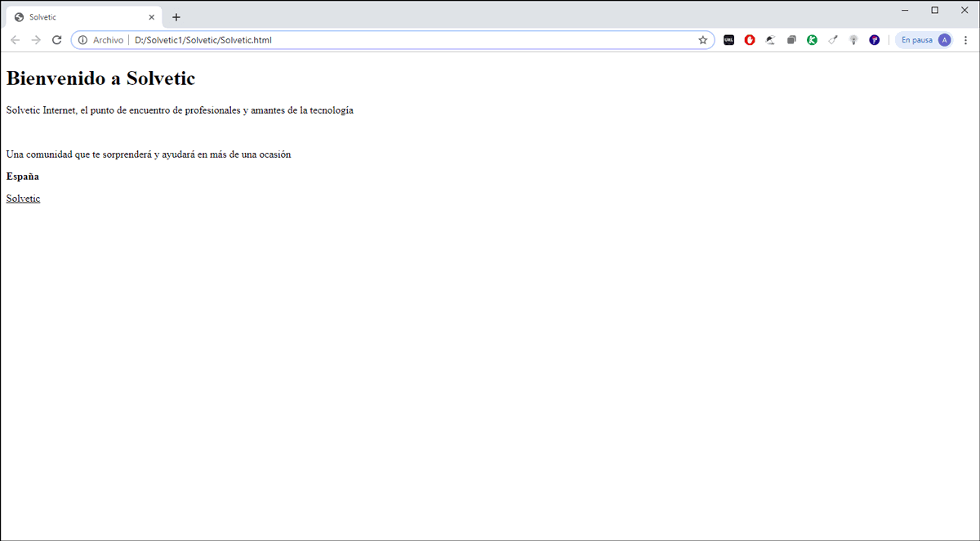The width and height of the screenshot is (980, 541).
Task: Open the En pausa profile button
Action: click(x=924, y=40)
